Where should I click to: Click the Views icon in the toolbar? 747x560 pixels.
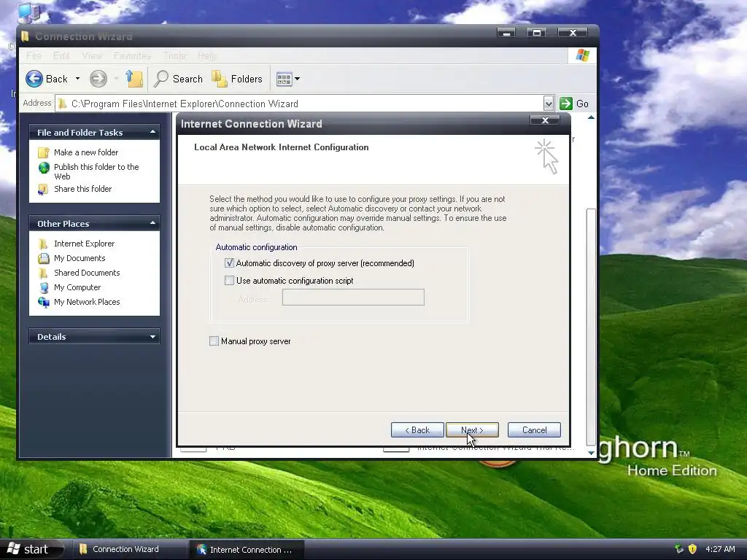284,79
